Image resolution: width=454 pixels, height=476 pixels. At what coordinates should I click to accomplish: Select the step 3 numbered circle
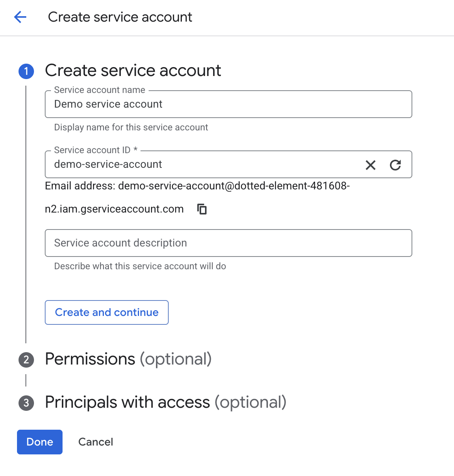[x=26, y=403]
